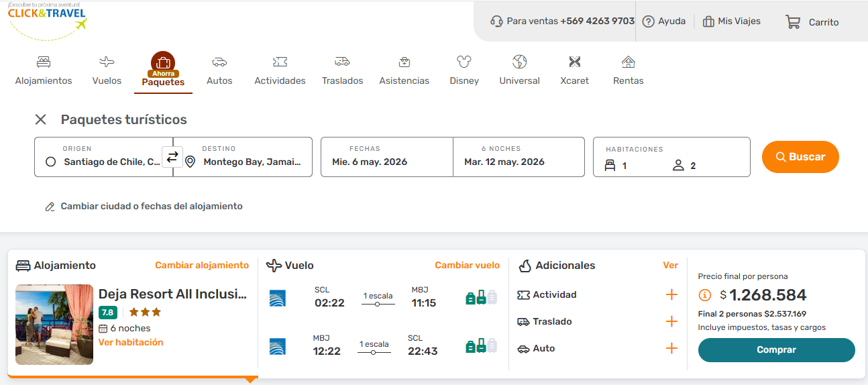Viewport: 868px width, 385px height.
Task: Click the swap origin and destination arrows
Action: [x=172, y=157]
